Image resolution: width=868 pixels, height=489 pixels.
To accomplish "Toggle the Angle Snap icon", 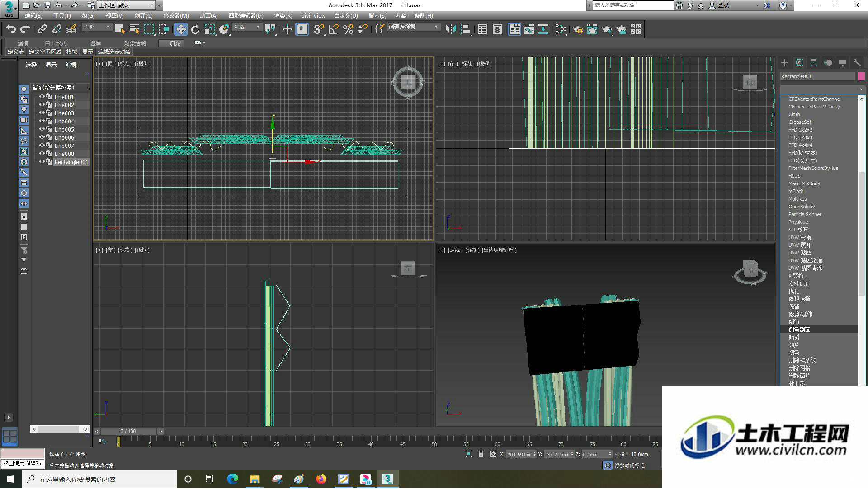I will point(334,29).
